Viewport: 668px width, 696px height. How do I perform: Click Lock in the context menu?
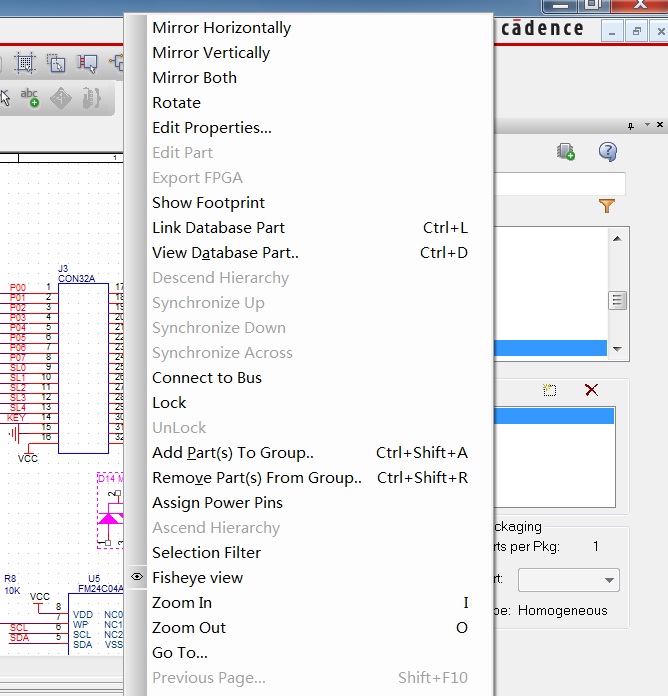(x=169, y=403)
